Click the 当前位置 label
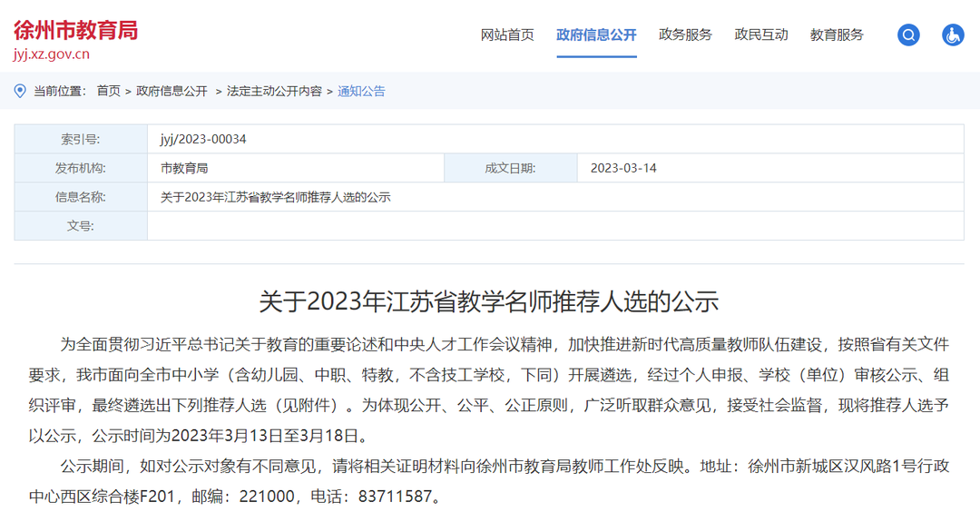The width and height of the screenshot is (980, 522). click(x=60, y=92)
